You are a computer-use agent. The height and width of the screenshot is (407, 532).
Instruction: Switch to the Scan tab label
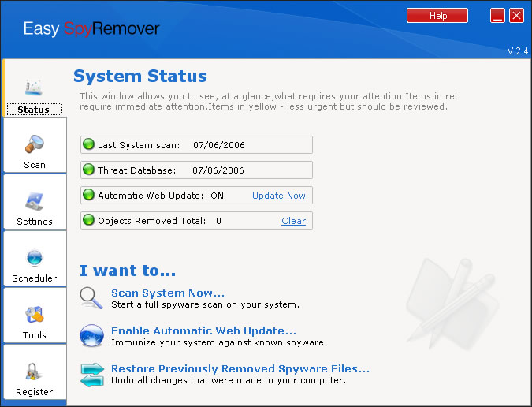[35, 165]
